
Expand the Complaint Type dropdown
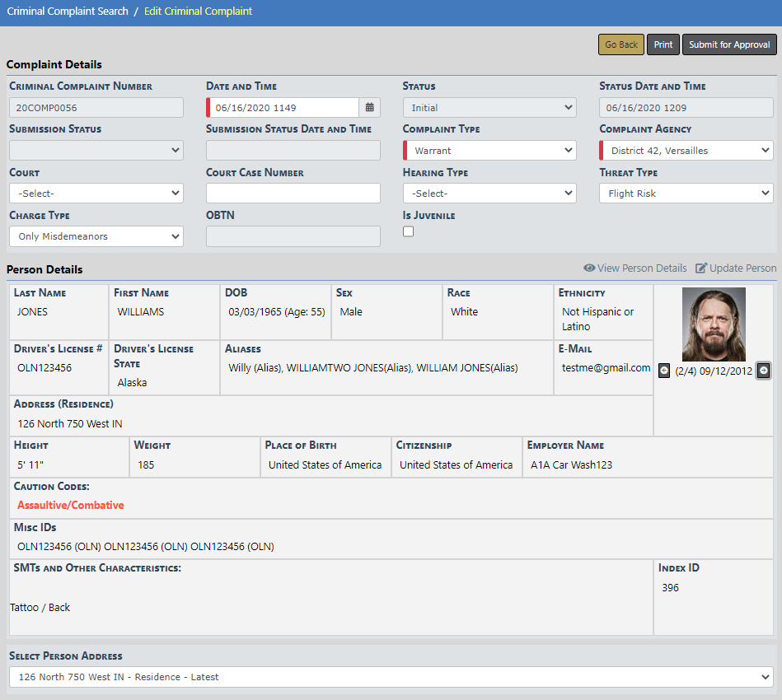click(489, 151)
